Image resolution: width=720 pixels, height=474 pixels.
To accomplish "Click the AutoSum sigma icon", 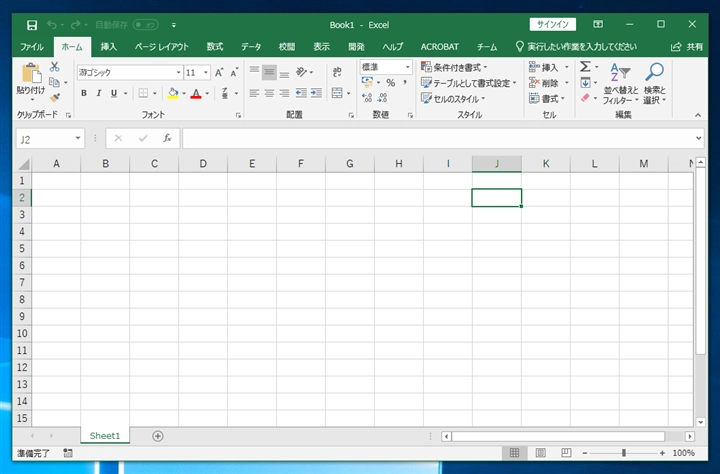I will 586,67.
